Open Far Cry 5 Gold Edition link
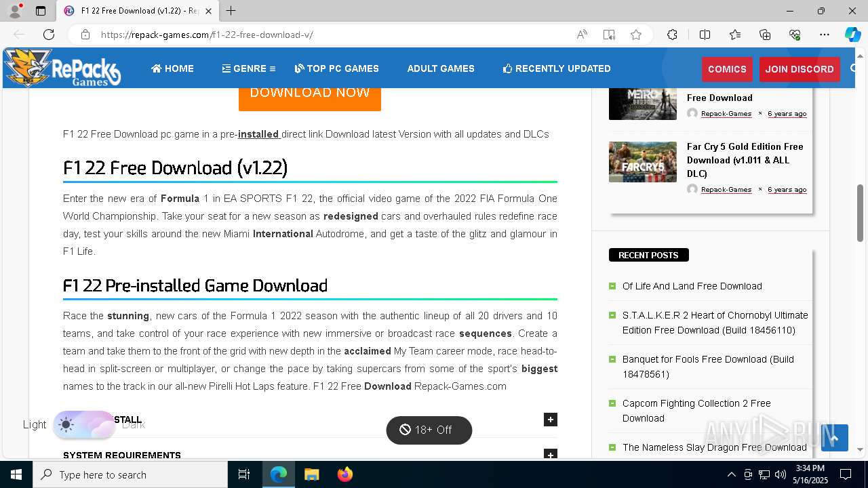This screenshot has height=488, width=868. [x=745, y=160]
